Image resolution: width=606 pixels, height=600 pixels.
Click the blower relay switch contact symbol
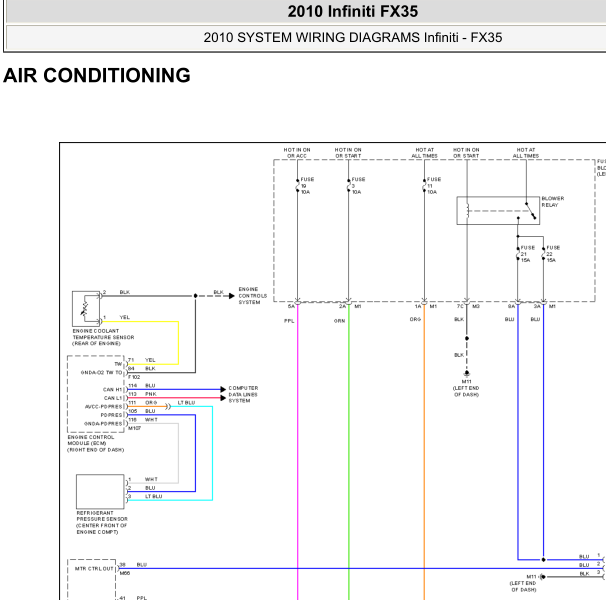click(x=531, y=211)
